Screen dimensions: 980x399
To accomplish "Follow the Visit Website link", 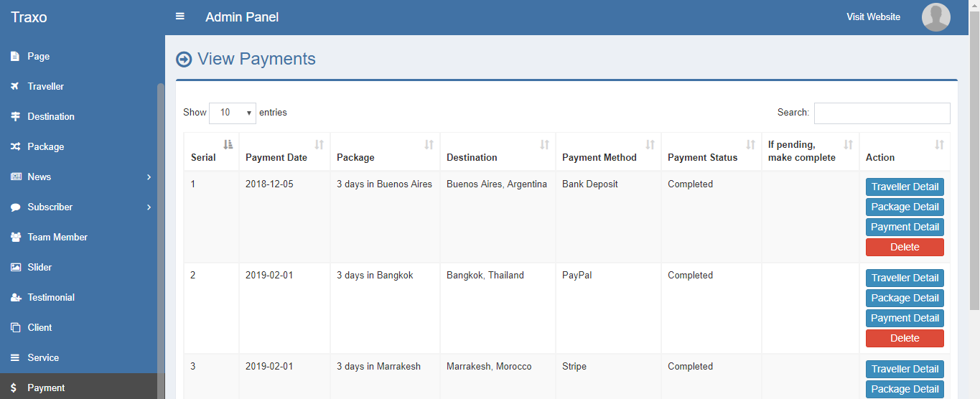I will [x=873, y=17].
